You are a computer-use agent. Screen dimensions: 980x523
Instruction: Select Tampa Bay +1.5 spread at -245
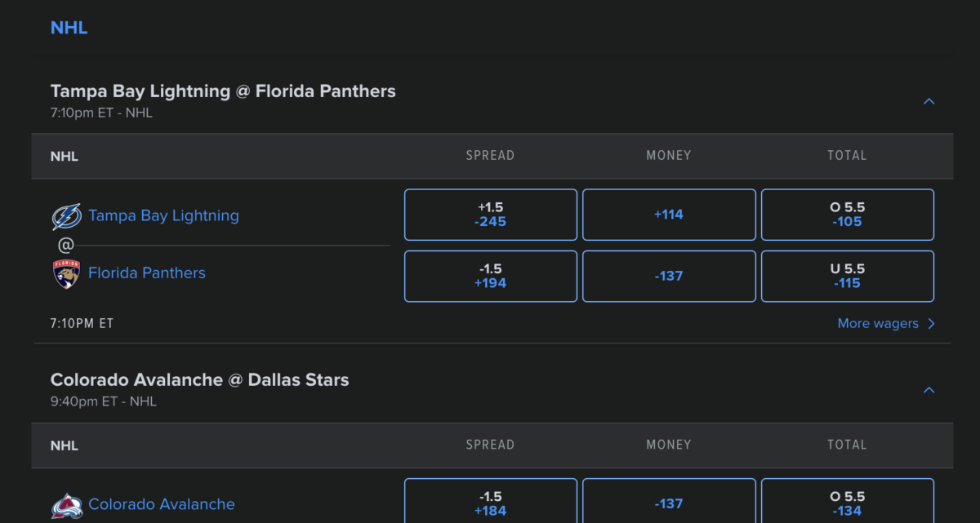coord(491,215)
